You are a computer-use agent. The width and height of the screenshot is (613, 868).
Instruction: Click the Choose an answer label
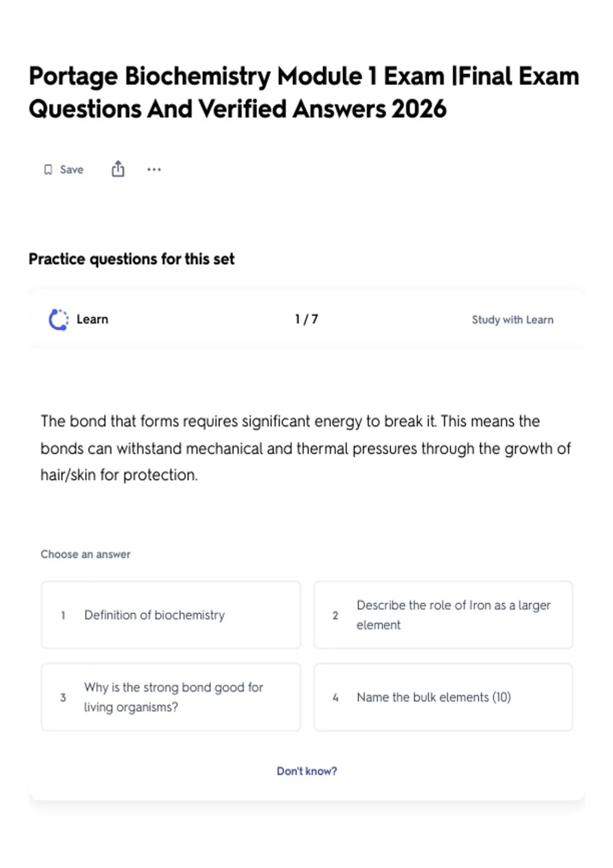(85, 554)
